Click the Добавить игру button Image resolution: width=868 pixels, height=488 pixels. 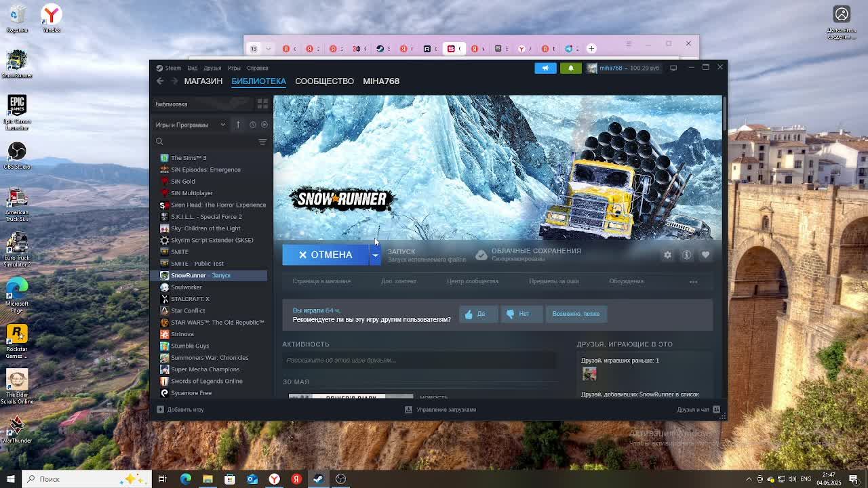click(180, 409)
